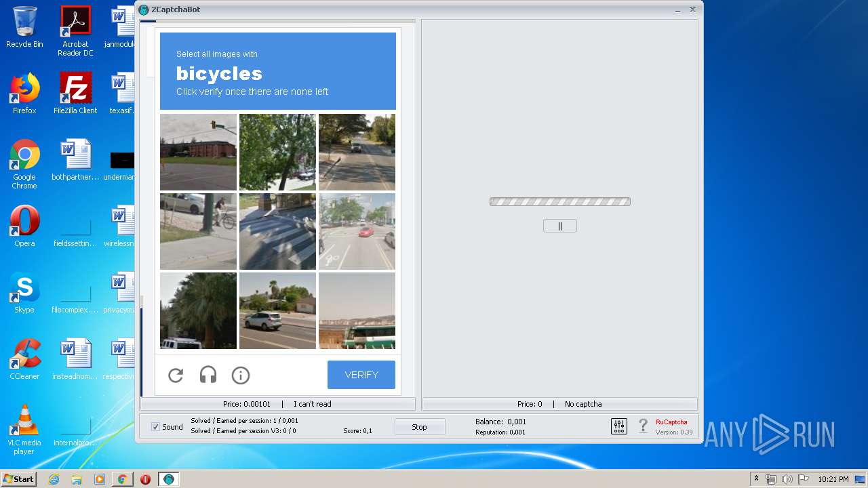The height and width of the screenshot is (488, 868).
Task: Click the 'I can't read' link
Action: point(313,404)
